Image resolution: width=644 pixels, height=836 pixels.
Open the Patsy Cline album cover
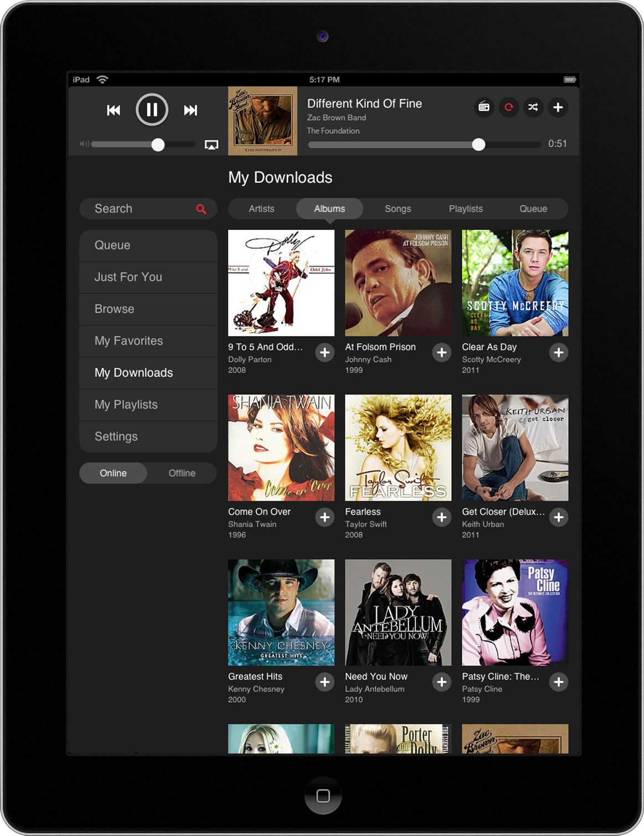(515, 612)
